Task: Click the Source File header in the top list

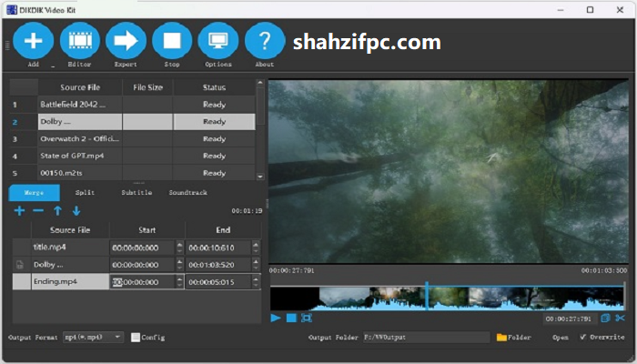Action: (80, 87)
